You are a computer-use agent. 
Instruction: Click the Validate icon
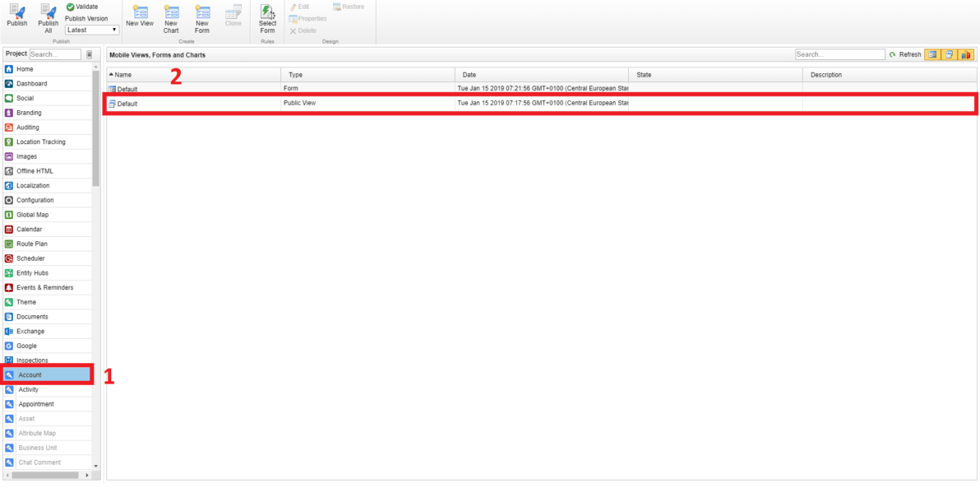(71, 7)
